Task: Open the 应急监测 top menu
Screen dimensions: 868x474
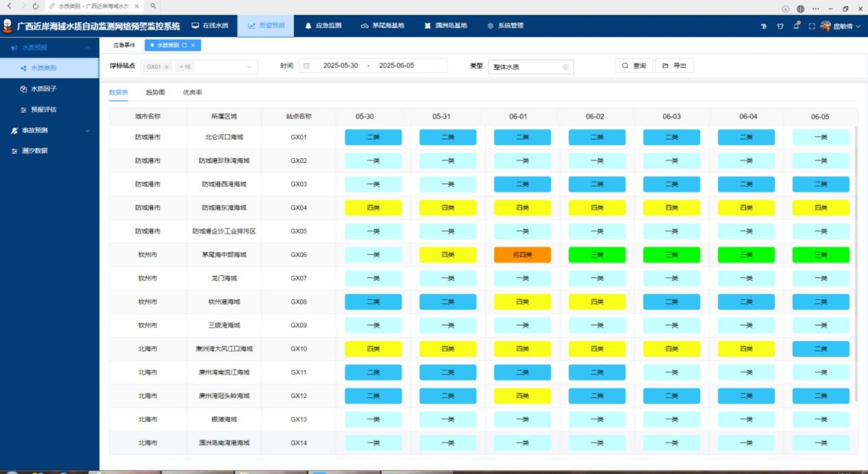Action: click(323, 26)
